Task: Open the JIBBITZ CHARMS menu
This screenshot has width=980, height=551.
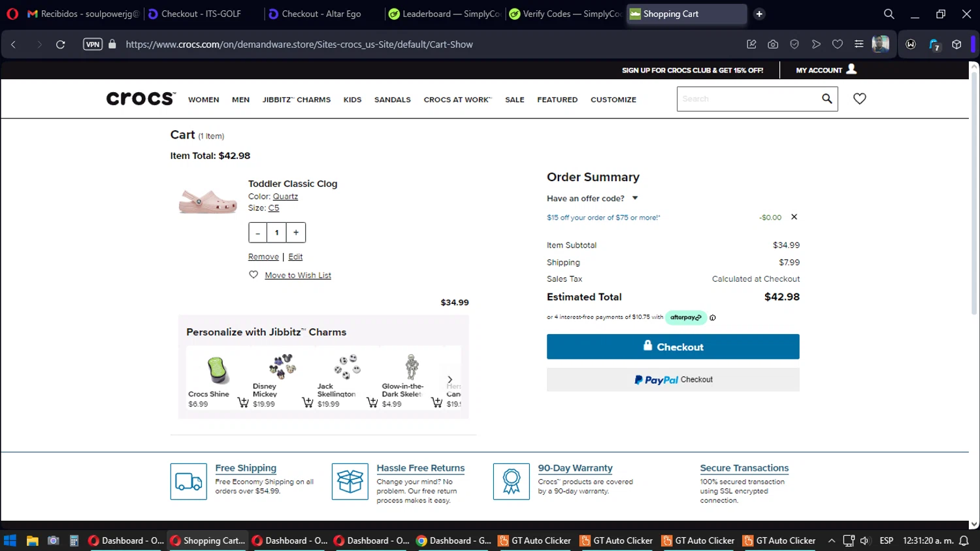Action: pos(297,100)
